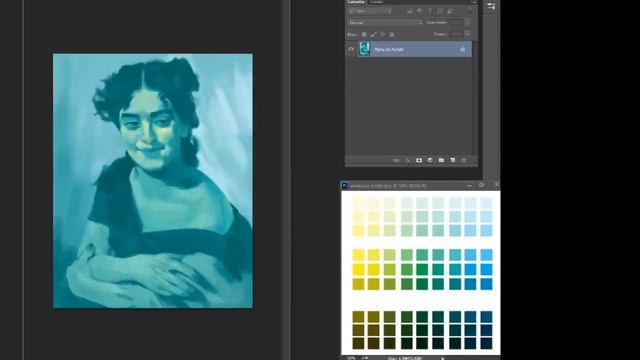Click the padlock on the background layer
The height and width of the screenshot is (360, 640).
pos(462,49)
